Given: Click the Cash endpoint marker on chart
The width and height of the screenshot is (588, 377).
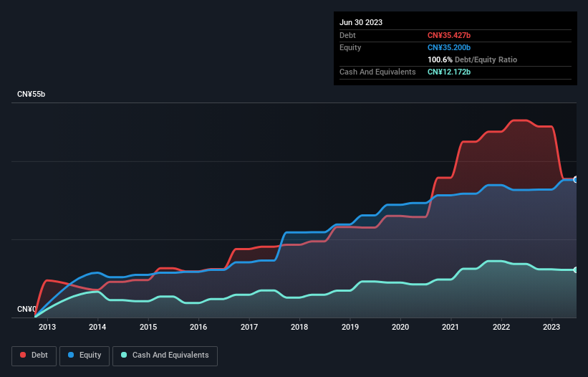Looking at the screenshot, I should click(x=576, y=269).
